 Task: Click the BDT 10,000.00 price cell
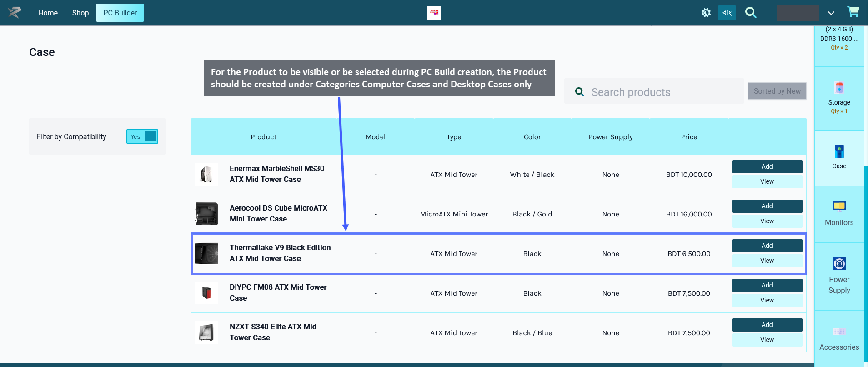point(689,175)
